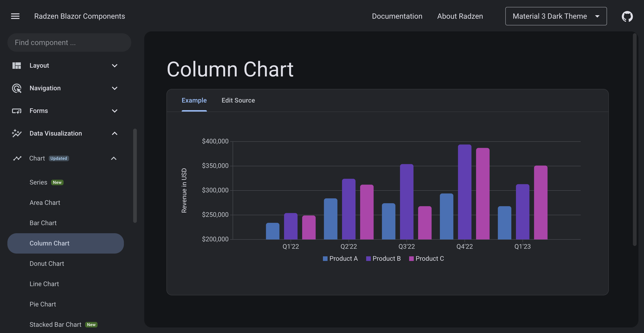
Task: Open the About Radzen link
Action: pyautogui.click(x=460, y=16)
